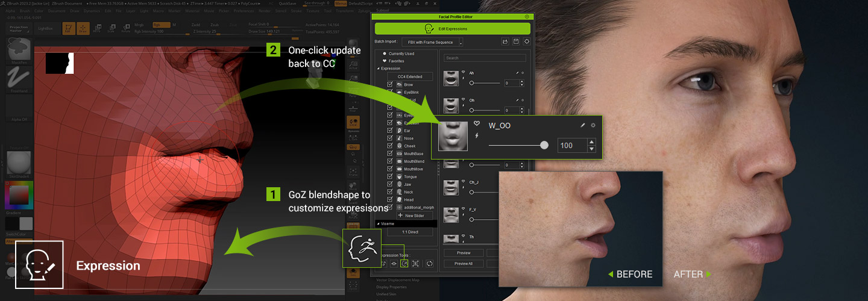
Task: Open the Preferences menu in ZBrush
Action: (x=244, y=11)
